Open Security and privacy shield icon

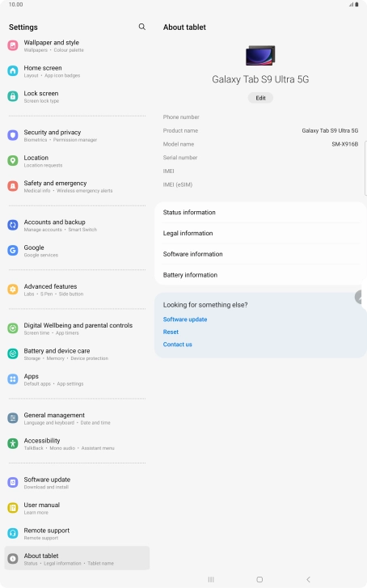point(13,135)
